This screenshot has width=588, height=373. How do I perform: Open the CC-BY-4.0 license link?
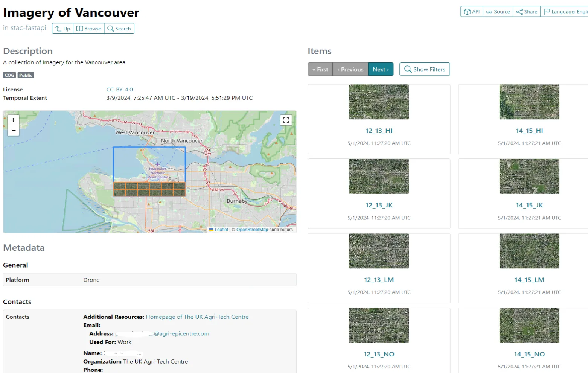(119, 90)
